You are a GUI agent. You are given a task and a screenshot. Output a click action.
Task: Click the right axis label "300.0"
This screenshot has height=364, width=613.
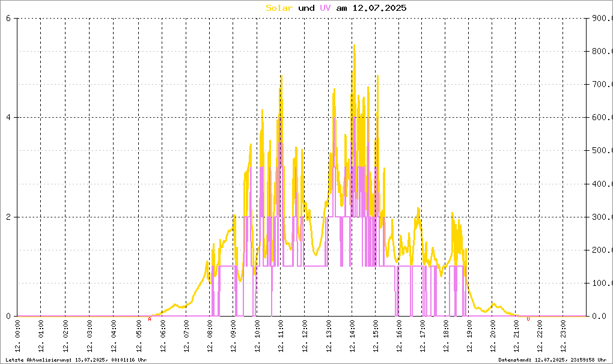point(601,217)
